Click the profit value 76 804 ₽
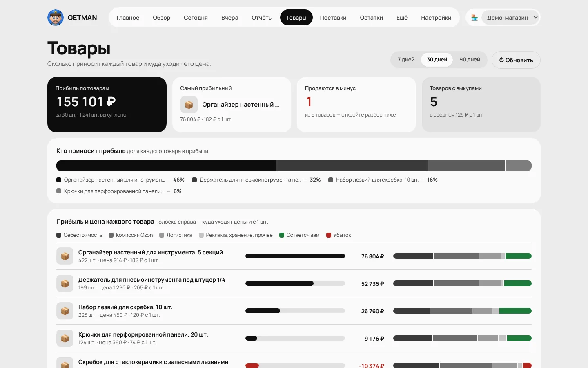Screen dimensions: 588x368 coord(373,256)
